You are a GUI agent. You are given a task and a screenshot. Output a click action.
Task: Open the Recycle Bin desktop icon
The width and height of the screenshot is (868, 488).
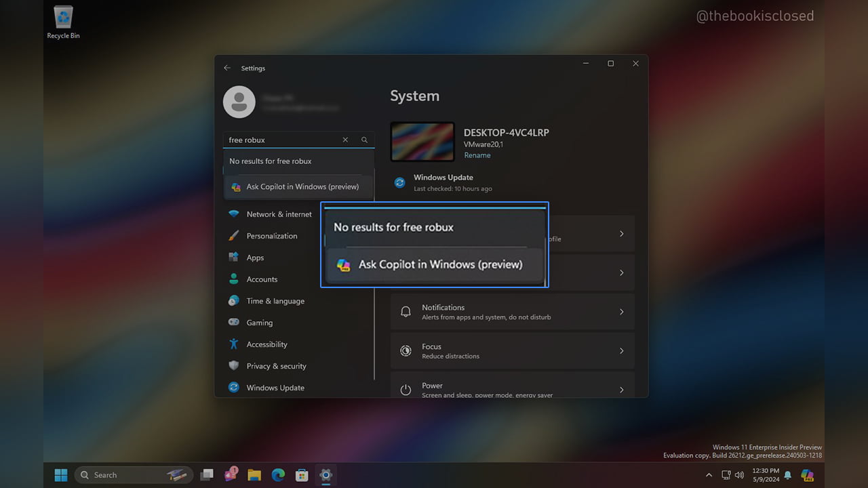(63, 22)
